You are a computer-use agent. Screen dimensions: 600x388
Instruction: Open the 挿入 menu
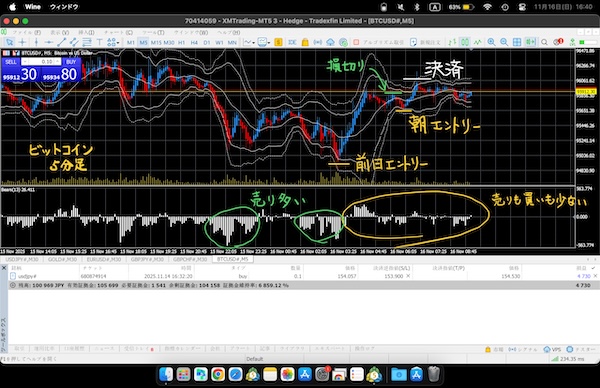click(86, 32)
